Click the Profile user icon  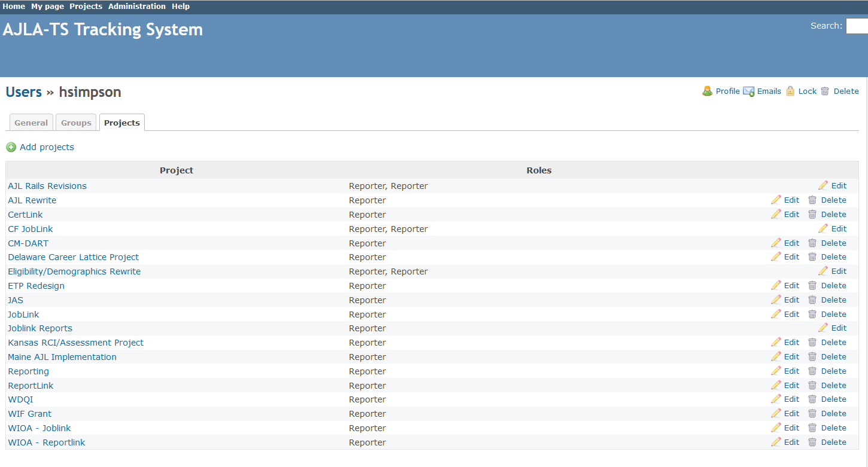coord(707,91)
